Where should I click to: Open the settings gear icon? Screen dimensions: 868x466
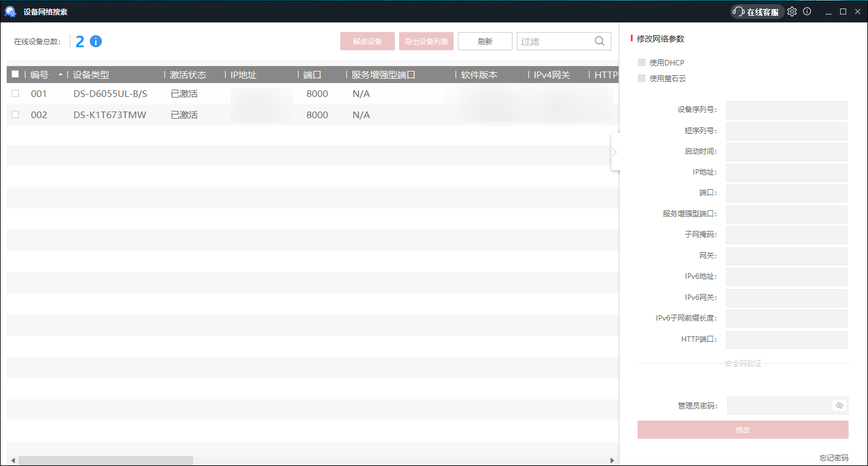[x=792, y=12]
